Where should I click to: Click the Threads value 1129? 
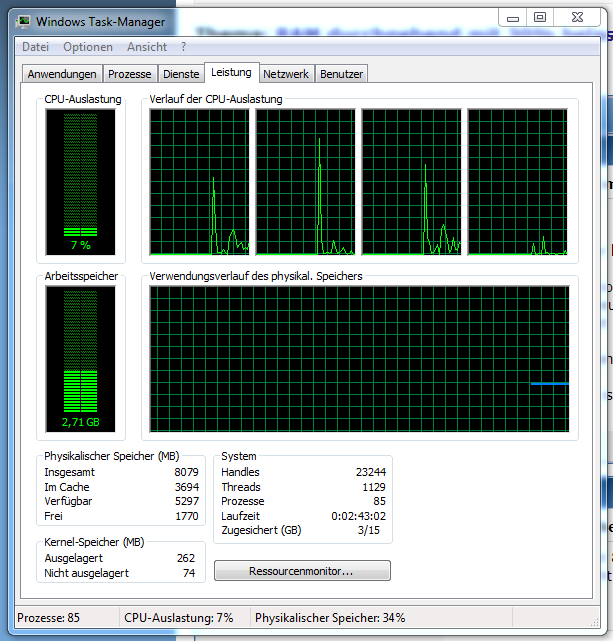tap(374, 487)
